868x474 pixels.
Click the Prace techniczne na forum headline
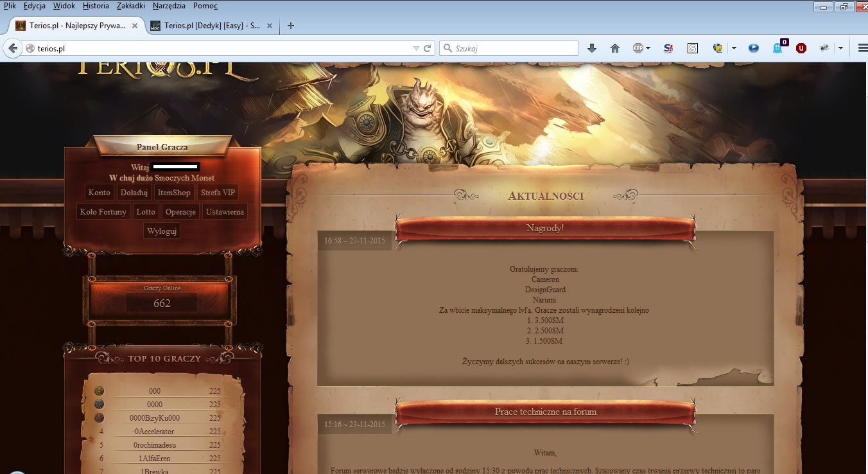[546, 412]
